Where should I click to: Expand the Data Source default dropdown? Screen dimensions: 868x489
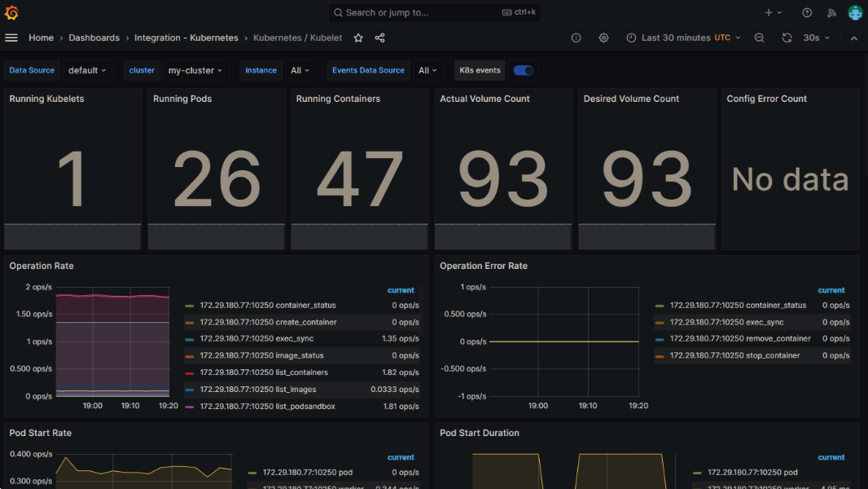click(87, 70)
